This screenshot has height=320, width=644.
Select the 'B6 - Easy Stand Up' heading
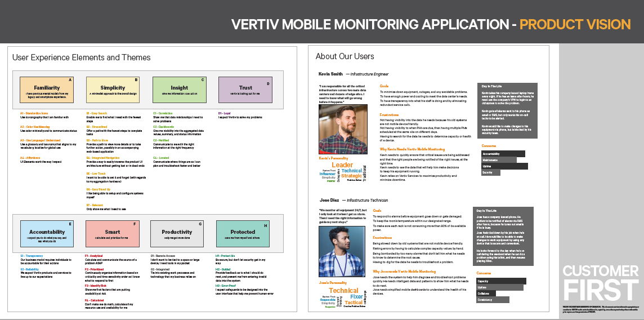98,189
